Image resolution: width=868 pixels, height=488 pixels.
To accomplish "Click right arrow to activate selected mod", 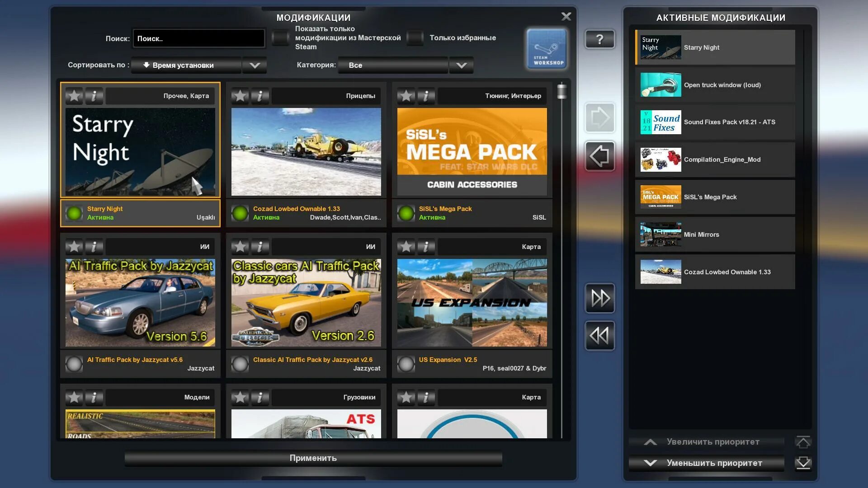I will [x=599, y=118].
